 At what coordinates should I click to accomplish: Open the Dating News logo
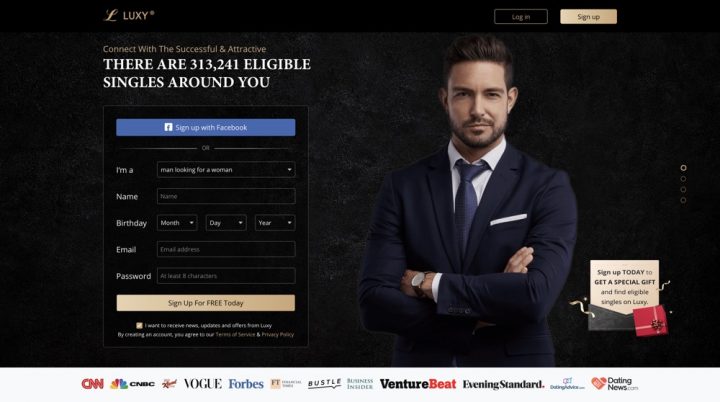615,384
